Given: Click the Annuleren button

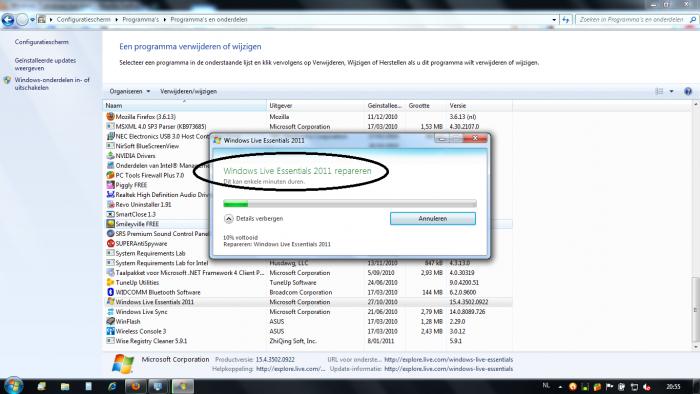Looking at the screenshot, I should click(x=433, y=219).
